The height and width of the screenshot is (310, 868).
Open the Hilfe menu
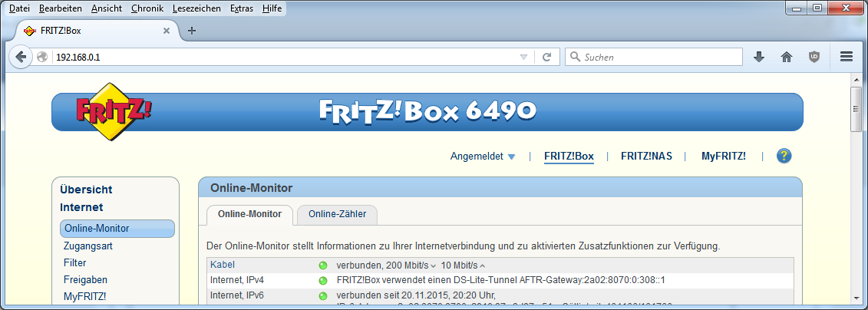pyautogui.click(x=272, y=8)
